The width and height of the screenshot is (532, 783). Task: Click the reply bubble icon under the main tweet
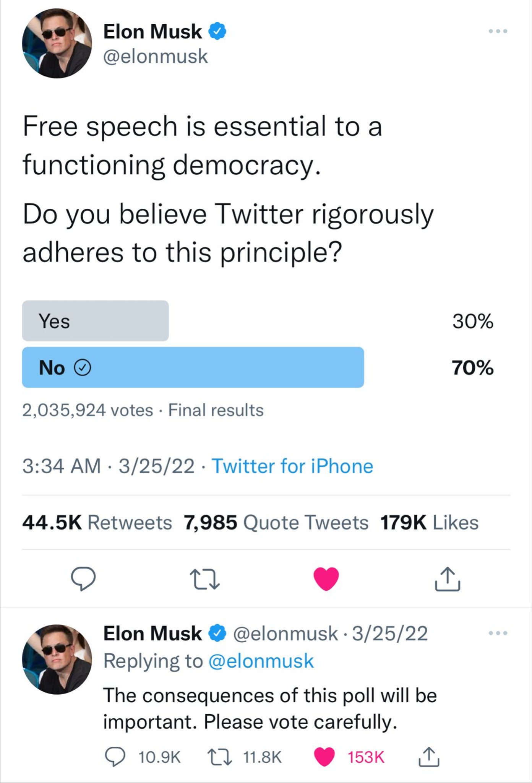[x=83, y=578]
